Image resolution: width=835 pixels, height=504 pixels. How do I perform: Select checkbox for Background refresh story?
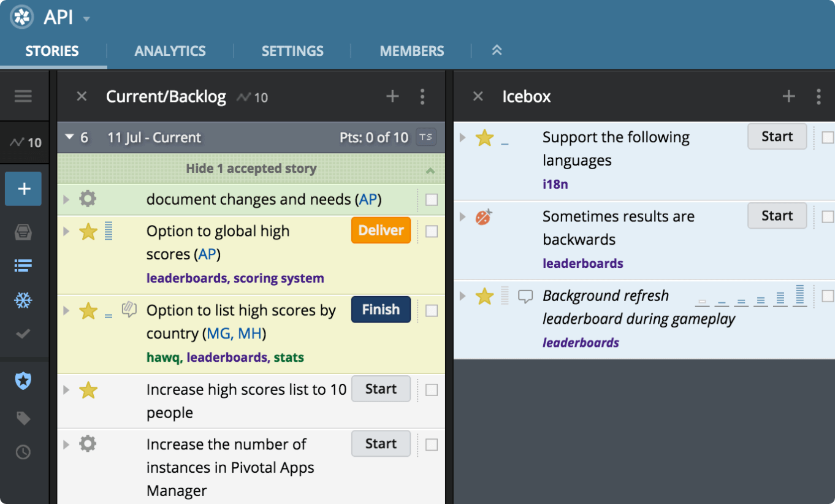[x=828, y=297]
